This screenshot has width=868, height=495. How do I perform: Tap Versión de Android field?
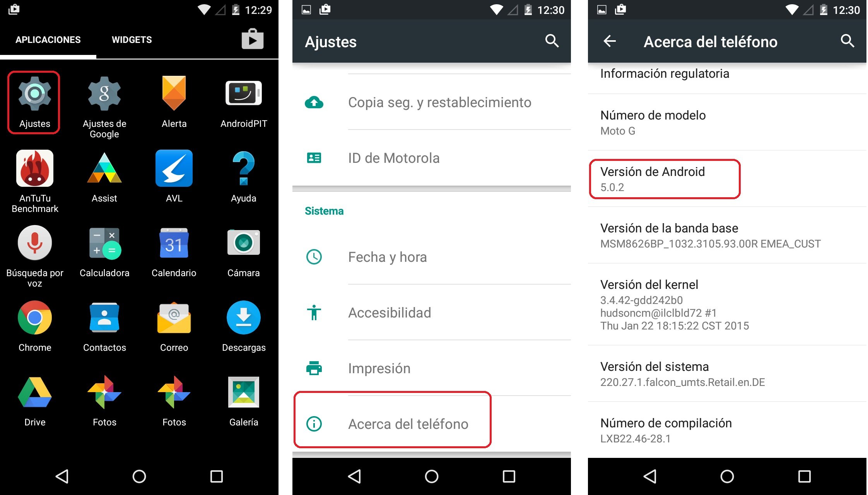(x=663, y=179)
